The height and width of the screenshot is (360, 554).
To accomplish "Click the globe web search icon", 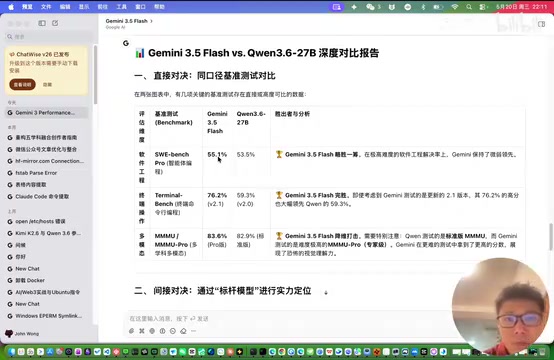I will point(152,331).
